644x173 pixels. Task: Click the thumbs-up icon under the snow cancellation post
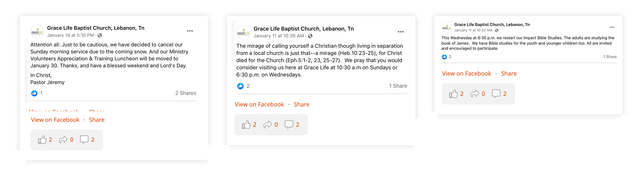point(42,140)
